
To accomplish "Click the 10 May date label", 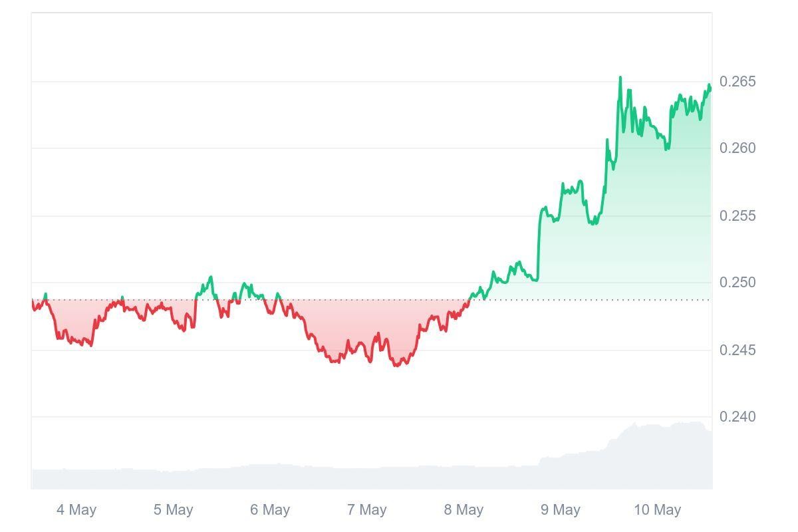I will (657, 510).
